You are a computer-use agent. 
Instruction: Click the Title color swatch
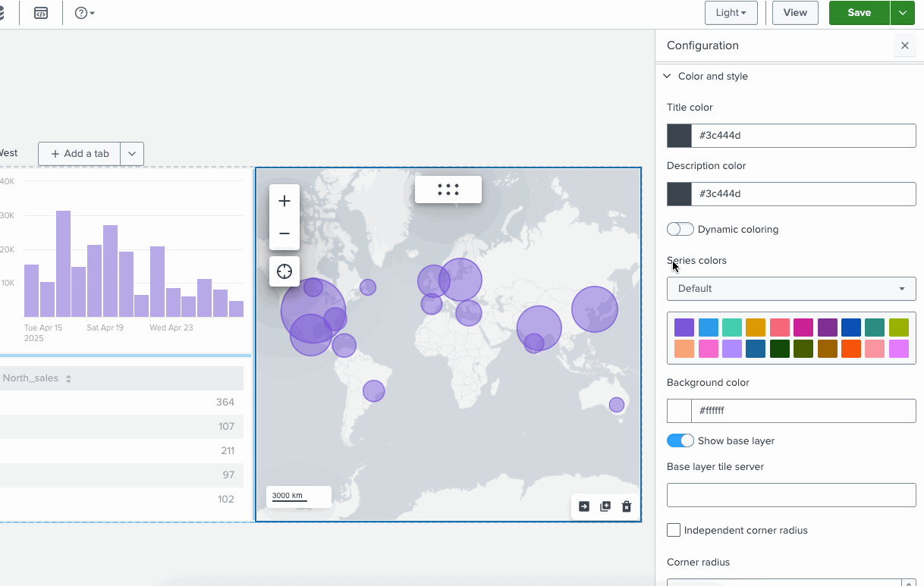[x=679, y=136]
